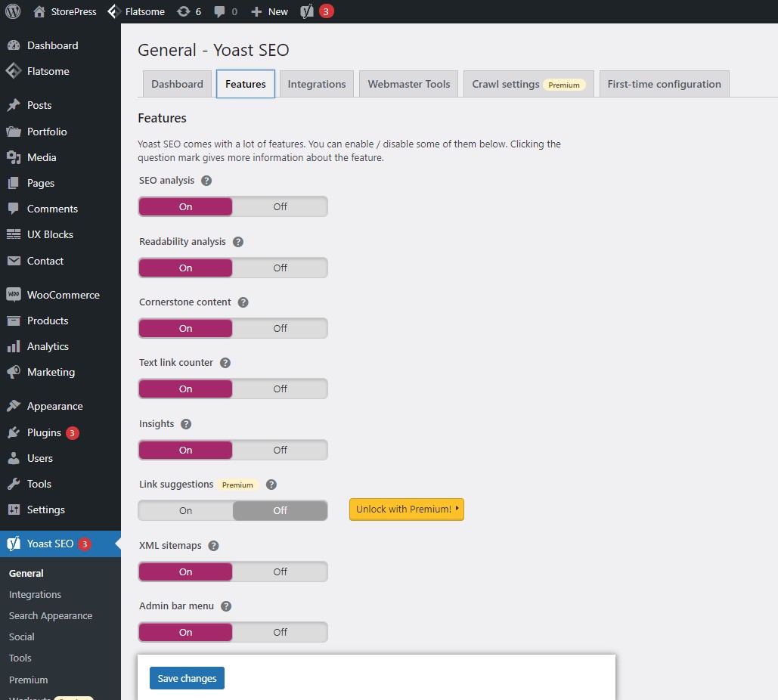Open Yoast SEO sidebar menu
The image size is (778, 700).
point(60,544)
